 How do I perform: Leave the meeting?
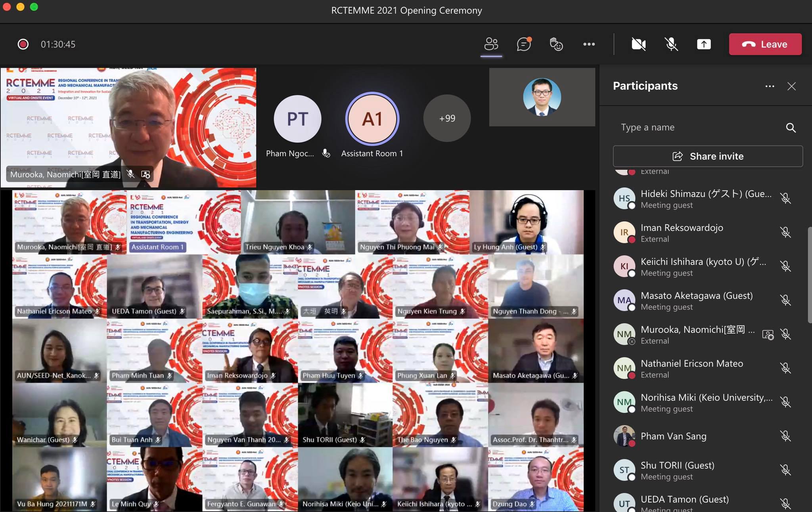[765, 44]
